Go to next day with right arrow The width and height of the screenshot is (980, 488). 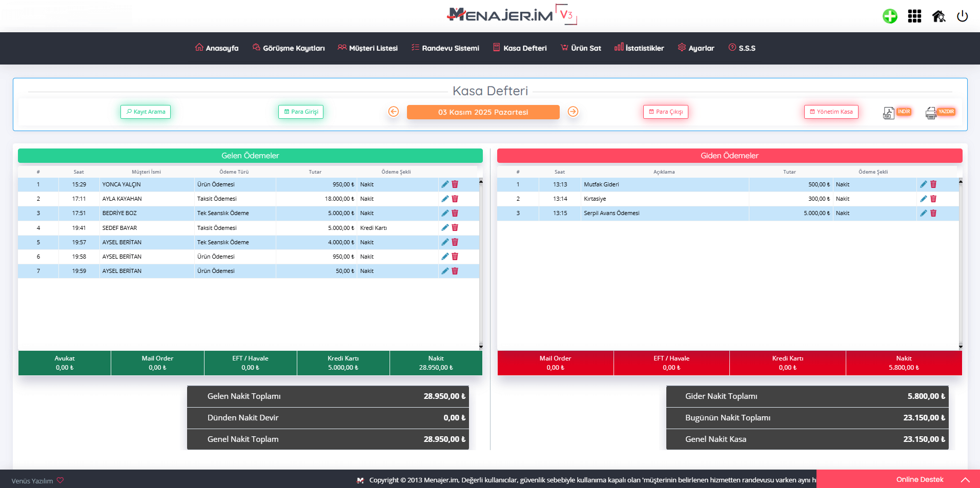(x=573, y=112)
